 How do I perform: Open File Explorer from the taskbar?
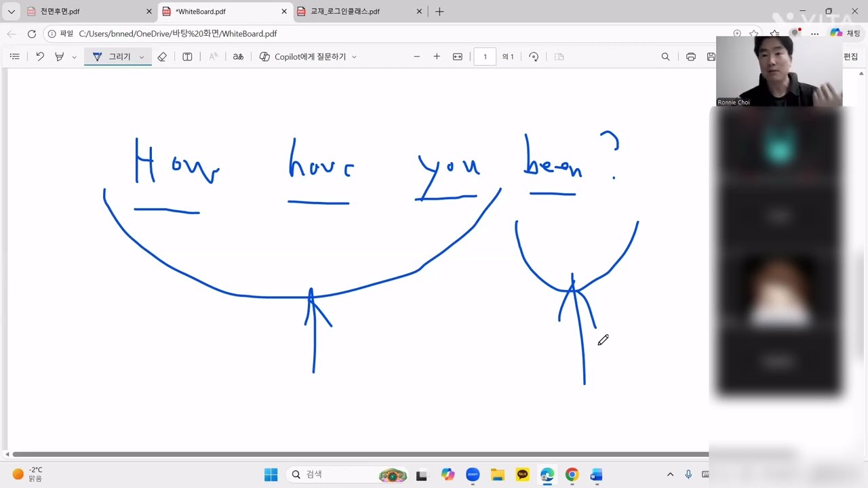coord(498,474)
